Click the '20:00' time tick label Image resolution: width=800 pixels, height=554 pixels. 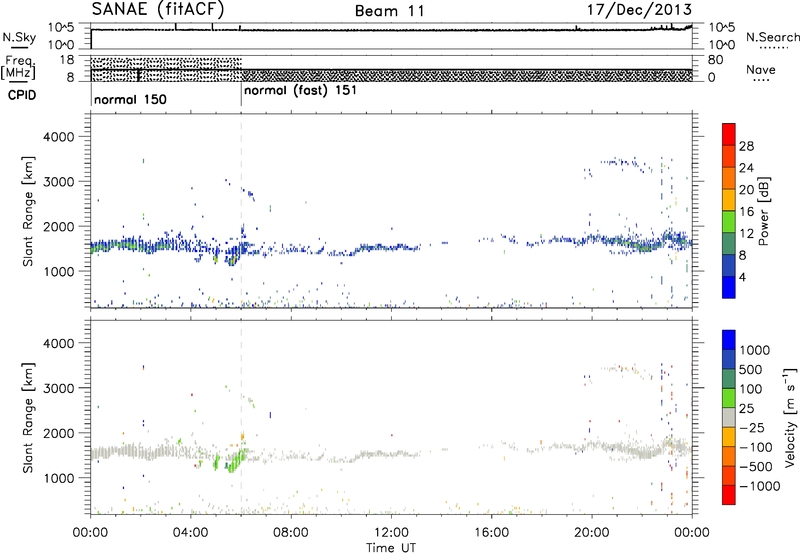(591, 532)
